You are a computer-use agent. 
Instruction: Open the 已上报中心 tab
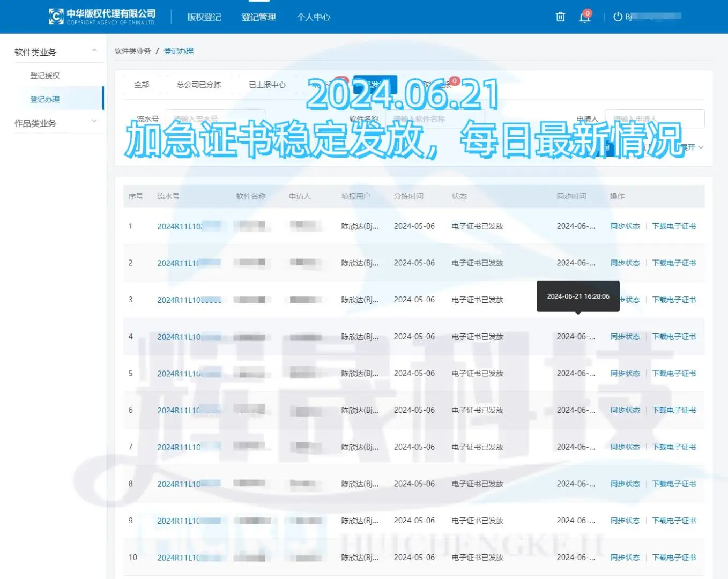[x=268, y=85]
